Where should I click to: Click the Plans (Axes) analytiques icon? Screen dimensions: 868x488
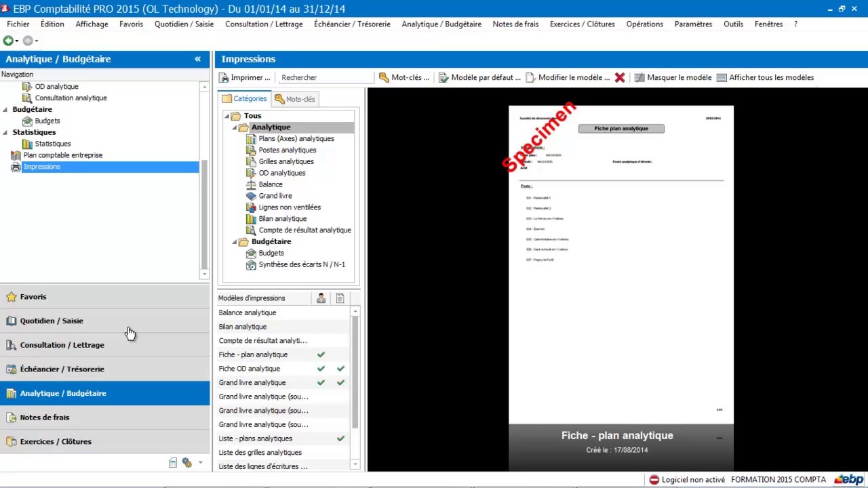(x=251, y=139)
